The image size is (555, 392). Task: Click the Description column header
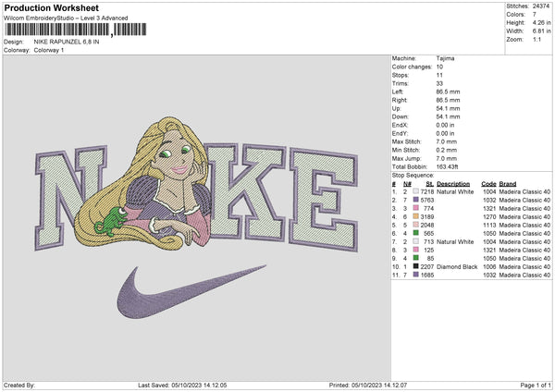coord(453,184)
